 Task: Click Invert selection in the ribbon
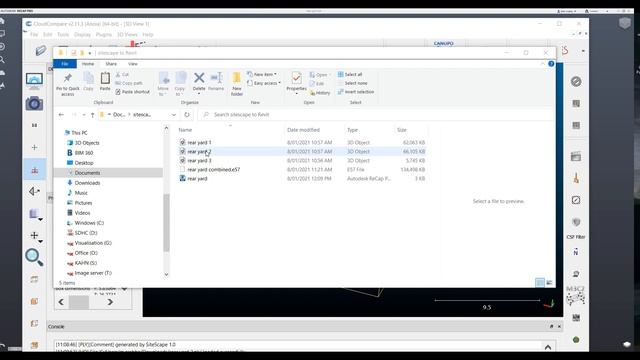point(356,92)
